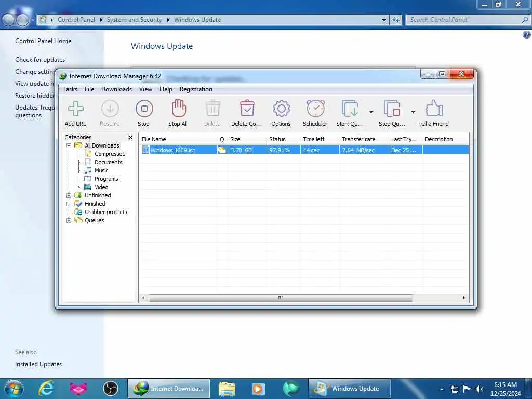Open the media player taskbar icon
532x399 pixels.
pyautogui.click(x=258, y=389)
